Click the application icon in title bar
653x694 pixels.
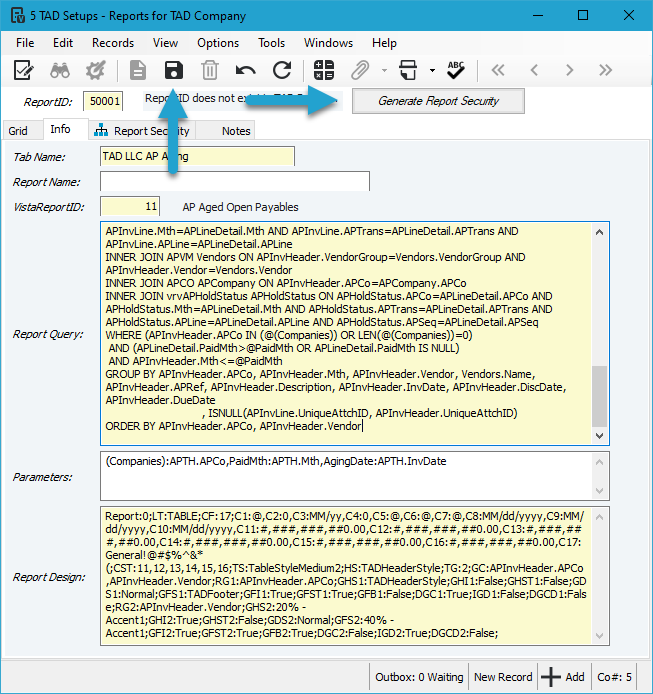click(17, 16)
